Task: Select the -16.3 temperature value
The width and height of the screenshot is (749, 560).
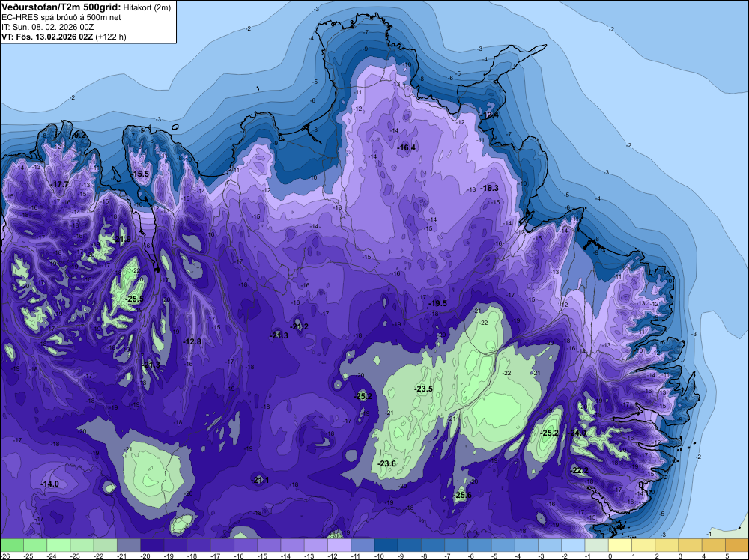Action: (490, 188)
